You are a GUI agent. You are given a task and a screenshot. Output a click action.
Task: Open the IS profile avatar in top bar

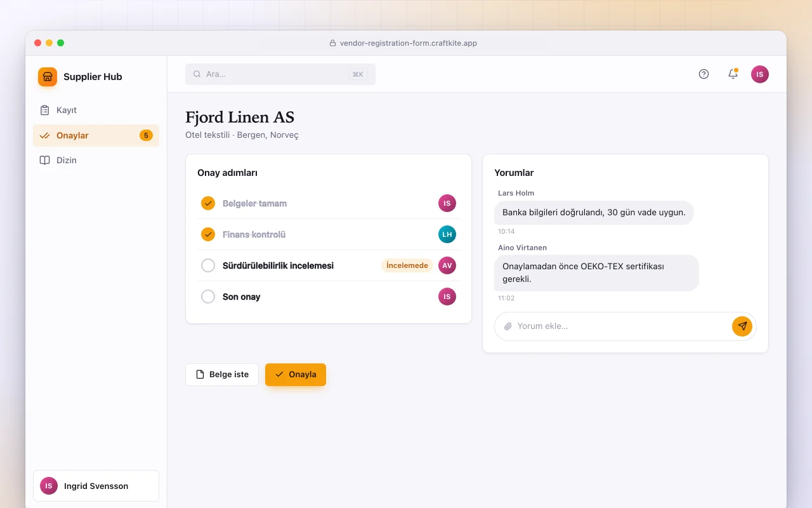760,74
